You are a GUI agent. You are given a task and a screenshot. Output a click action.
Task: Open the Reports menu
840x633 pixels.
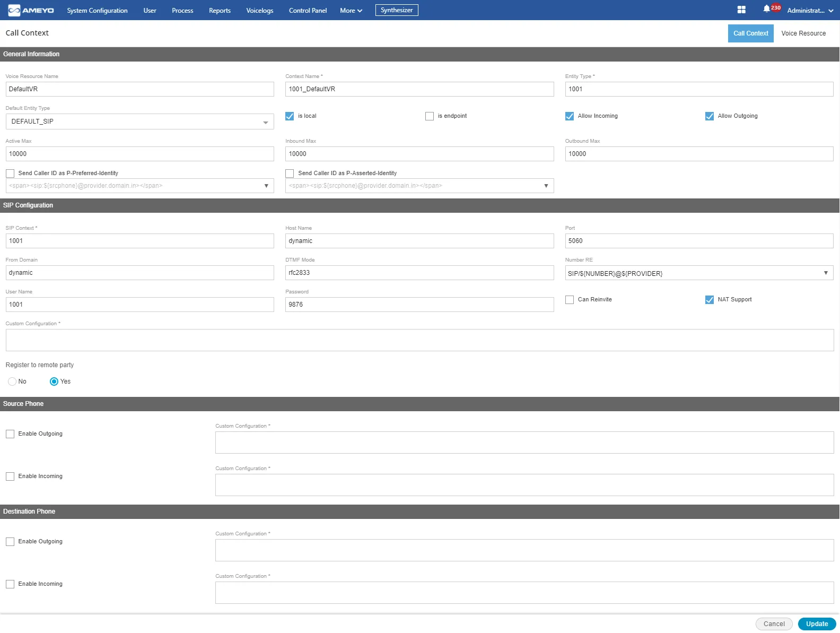pyautogui.click(x=220, y=11)
